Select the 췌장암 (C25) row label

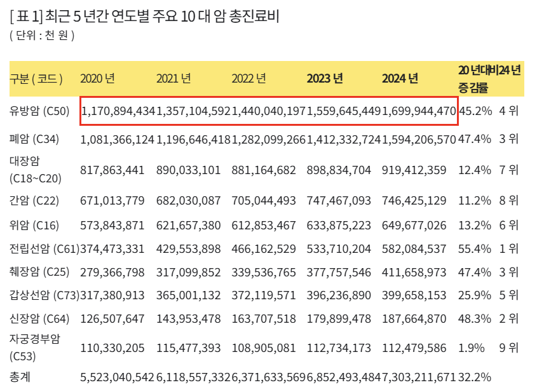[38, 271]
